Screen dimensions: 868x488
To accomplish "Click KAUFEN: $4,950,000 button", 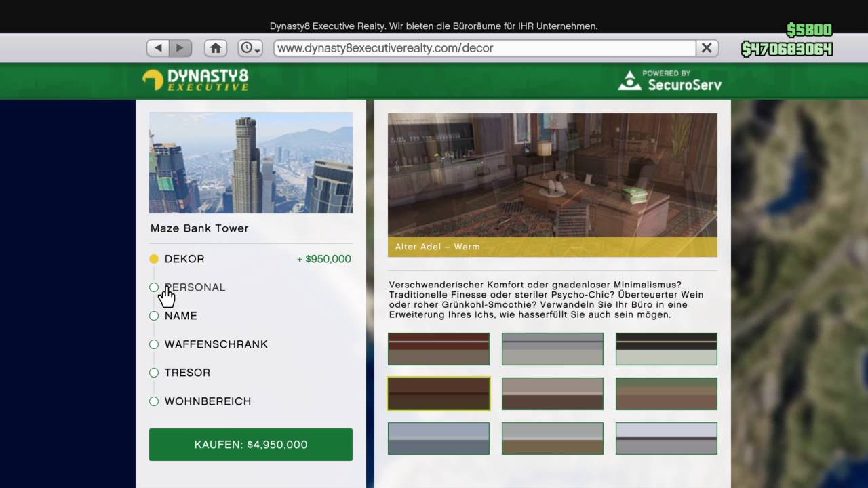I will click(x=251, y=445).
